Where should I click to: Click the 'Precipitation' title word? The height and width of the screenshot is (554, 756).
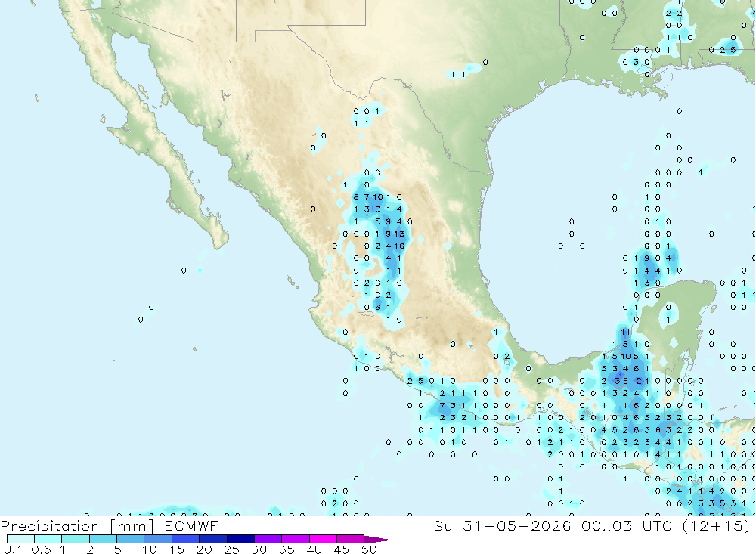point(50,526)
